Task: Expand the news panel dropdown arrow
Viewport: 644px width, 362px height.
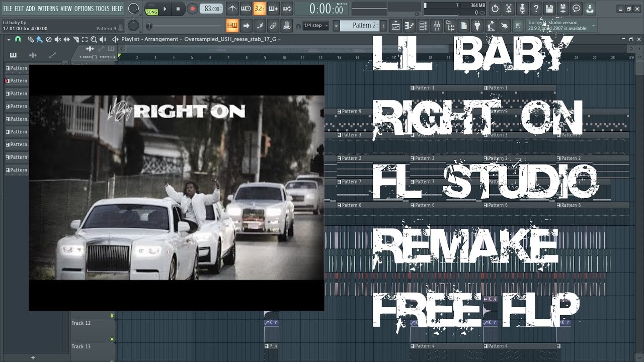Action: click(x=594, y=26)
